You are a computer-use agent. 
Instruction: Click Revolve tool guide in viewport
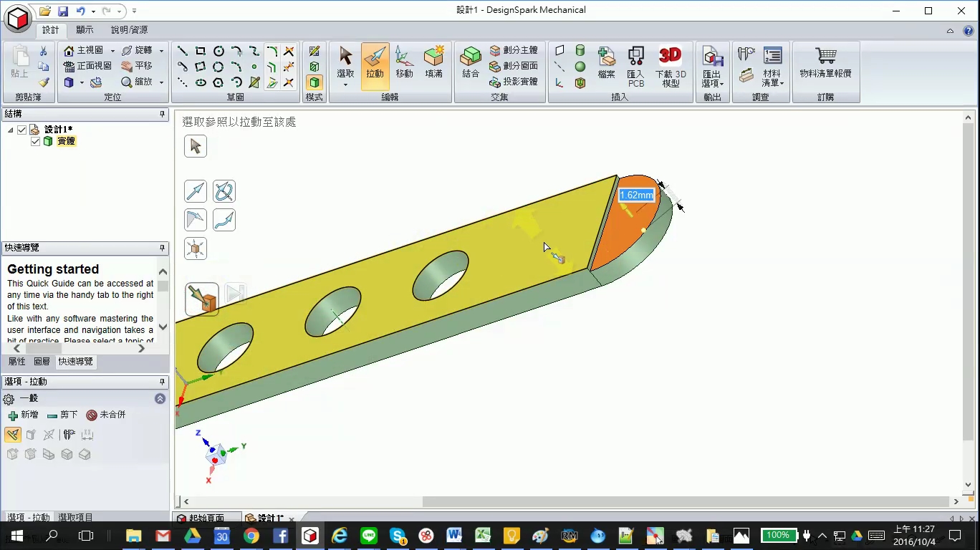click(224, 191)
